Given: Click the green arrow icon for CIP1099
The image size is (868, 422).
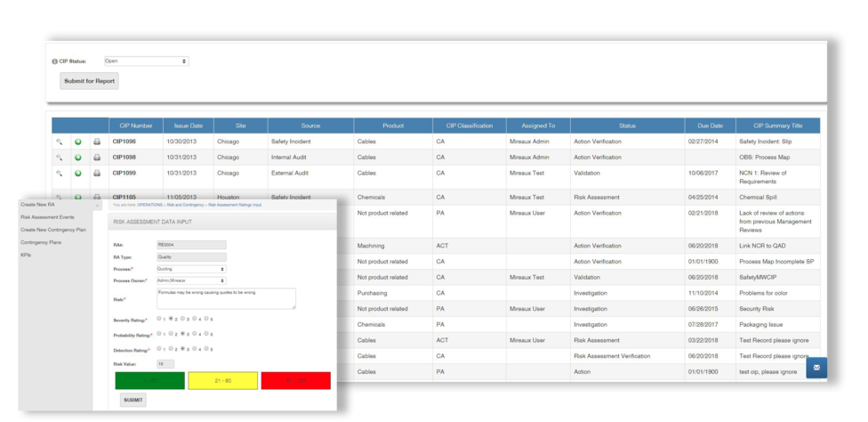Looking at the screenshot, I should [x=78, y=174].
